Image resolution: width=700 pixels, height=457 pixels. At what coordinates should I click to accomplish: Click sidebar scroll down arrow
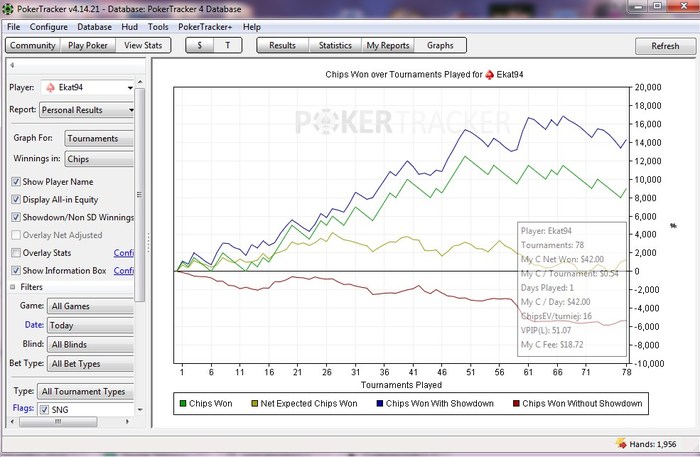click(x=140, y=409)
